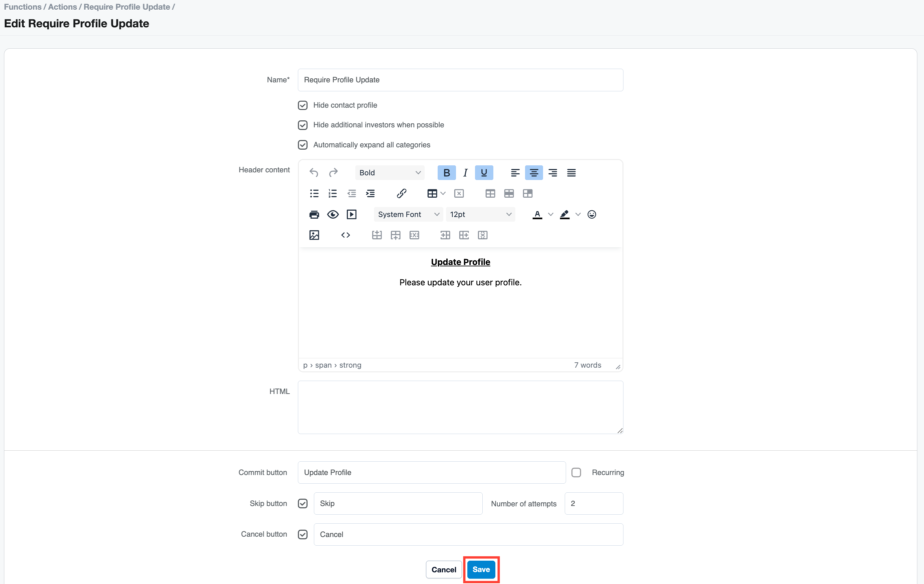Click the preview eye icon

tap(333, 214)
